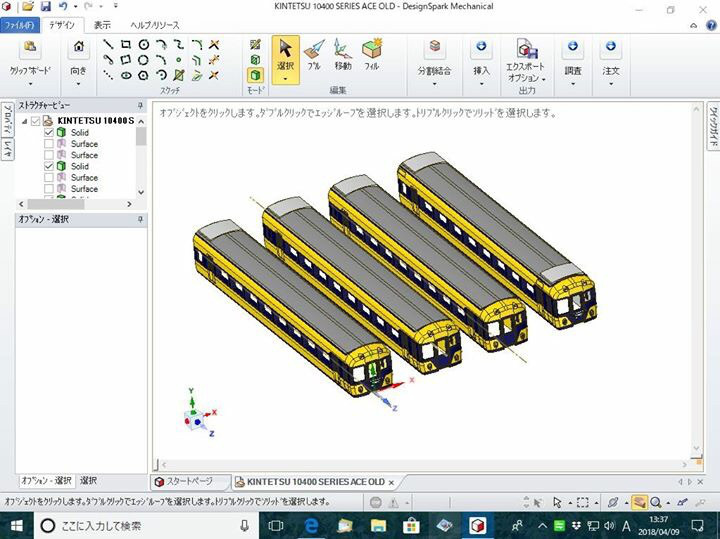Click the 注文 button
Viewport: 720px width, 539px height.
coord(611,57)
